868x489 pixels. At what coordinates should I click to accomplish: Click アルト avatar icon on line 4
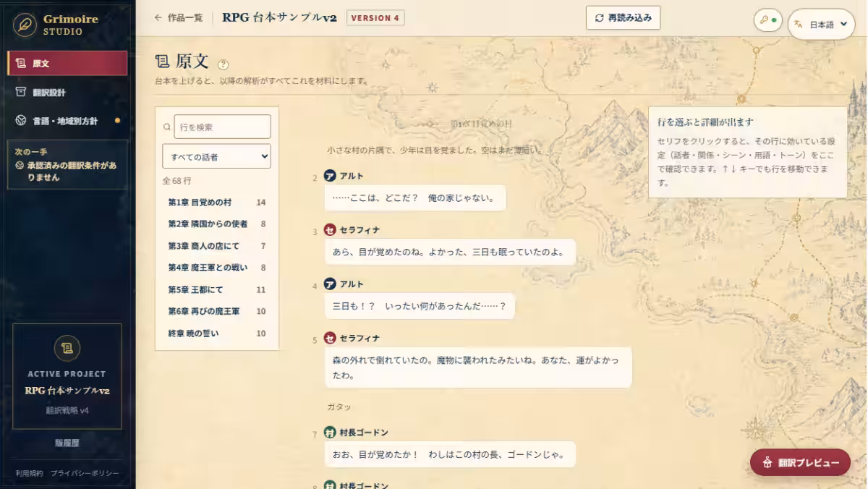330,284
